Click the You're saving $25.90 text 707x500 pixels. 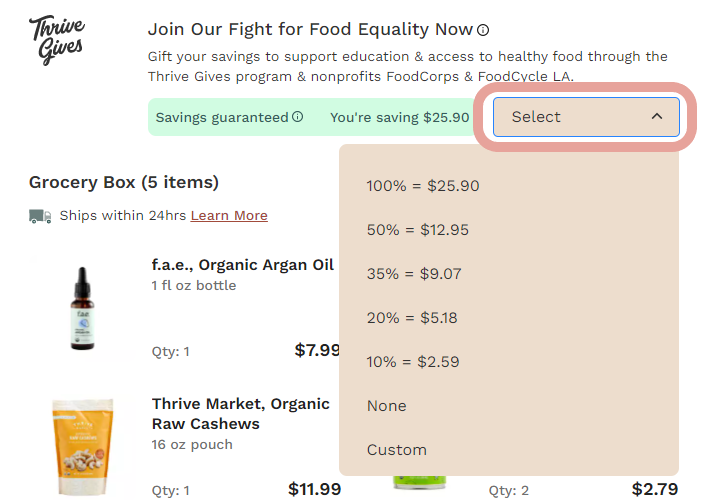(x=400, y=117)
